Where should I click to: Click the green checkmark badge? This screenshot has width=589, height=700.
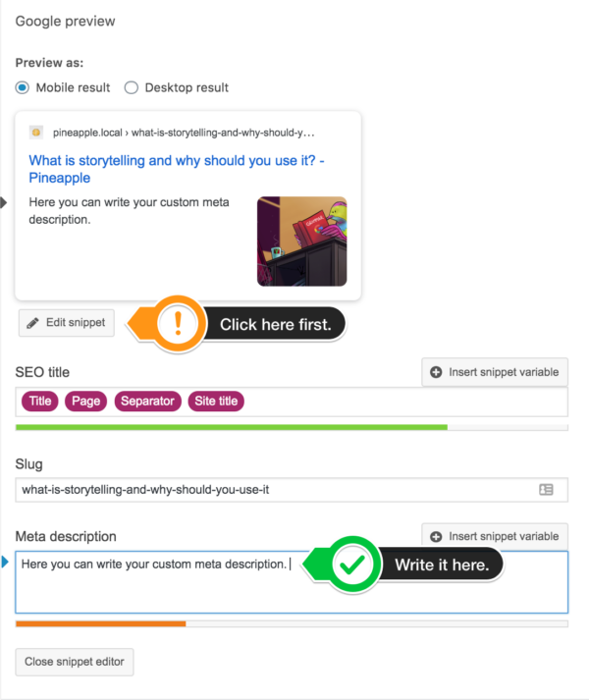[x=352, y=565]
